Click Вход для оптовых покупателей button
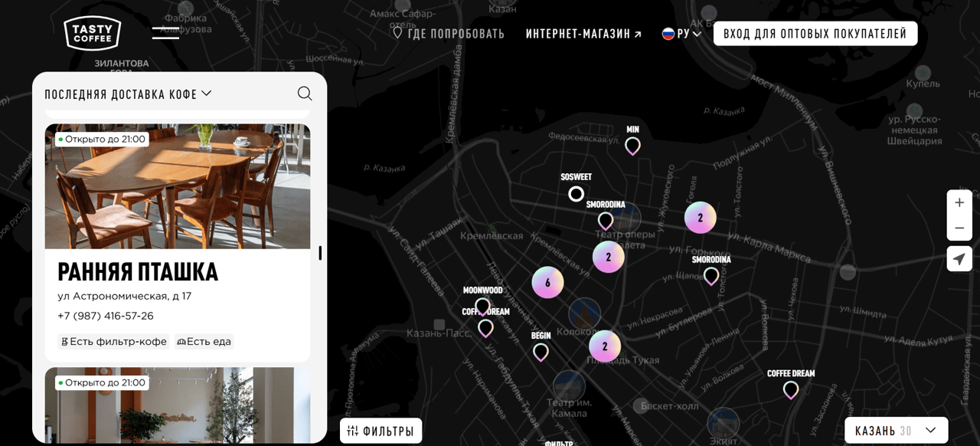Viewport: 980px width, 446px height. pos(815,34)
